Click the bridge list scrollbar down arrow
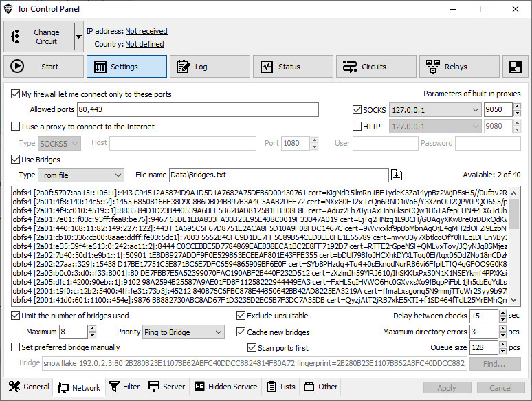The width and height of the screenshot is (532, 401). point(513,300)
